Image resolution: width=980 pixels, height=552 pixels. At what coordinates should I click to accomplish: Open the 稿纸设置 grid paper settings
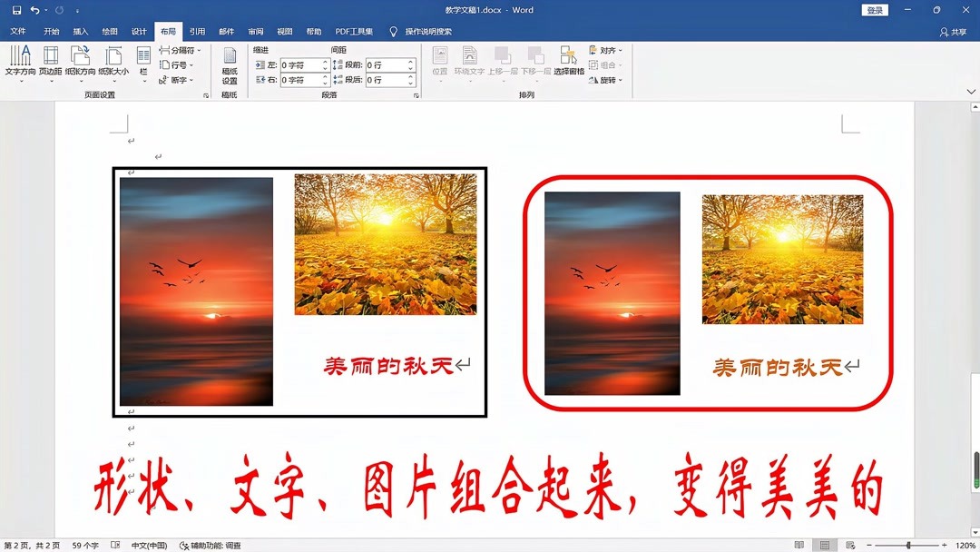pos(229,64)
